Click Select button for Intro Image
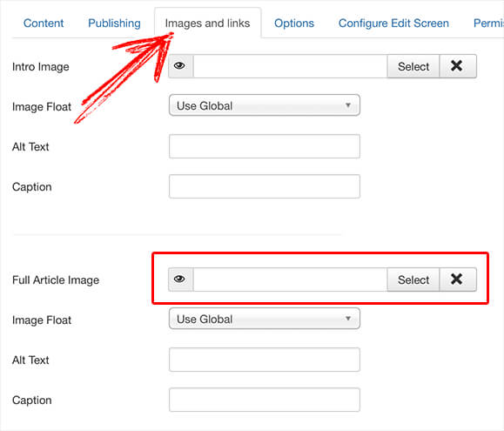The image size is (504, 431). pyautogui.click(x=413, y=66)
